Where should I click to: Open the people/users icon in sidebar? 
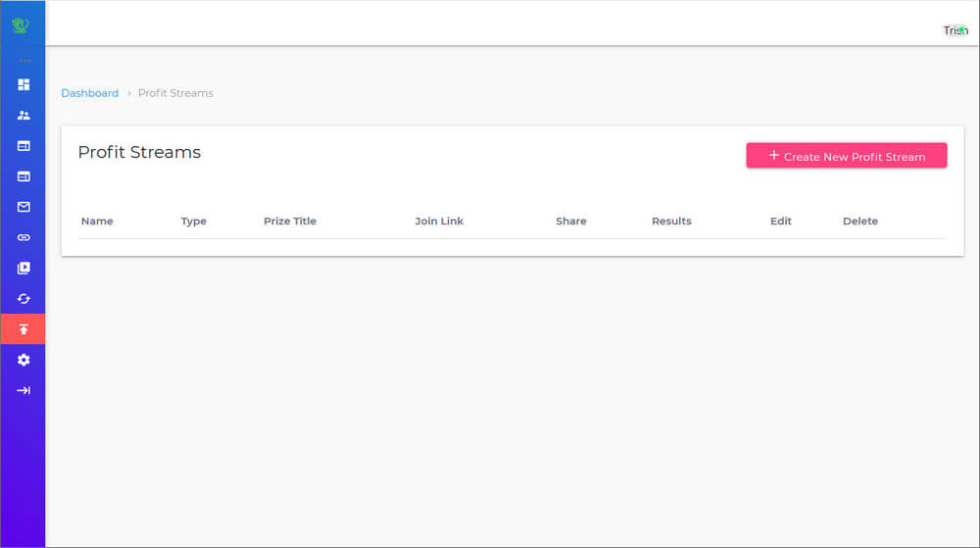point(24,115)
